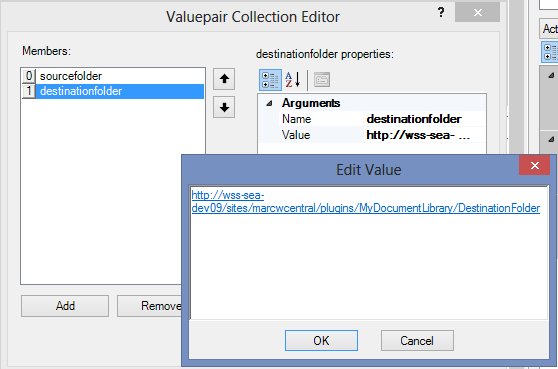Close the Valuepair Collection Editor window
The height and width of the screenshot is (369, 558).
point(478,13)
